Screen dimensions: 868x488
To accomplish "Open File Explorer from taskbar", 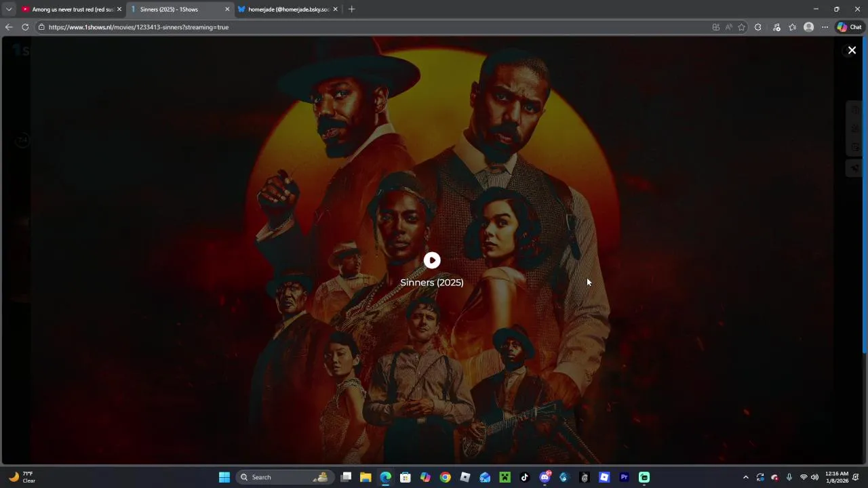I will 366,477.
